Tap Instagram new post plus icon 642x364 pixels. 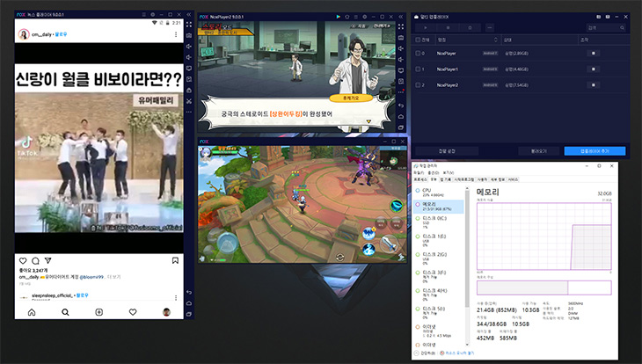pyautogui.click(x=99, y=312)
